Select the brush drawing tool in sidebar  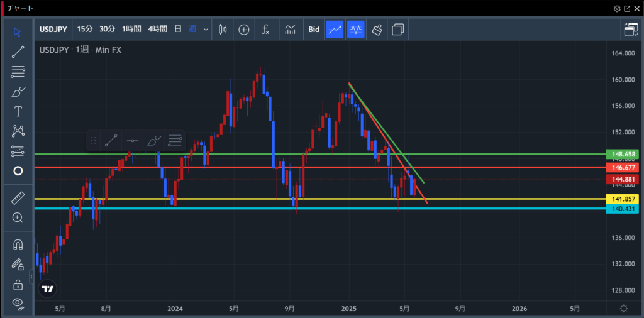(x=18, y=92)
